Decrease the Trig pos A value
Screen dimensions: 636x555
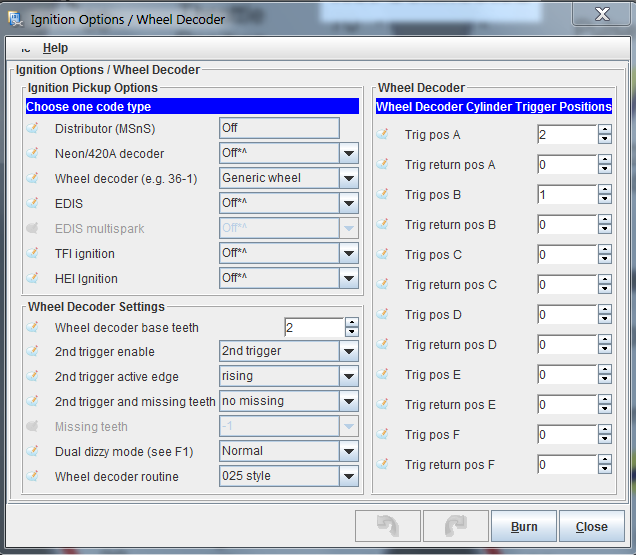tap(604, 139)
